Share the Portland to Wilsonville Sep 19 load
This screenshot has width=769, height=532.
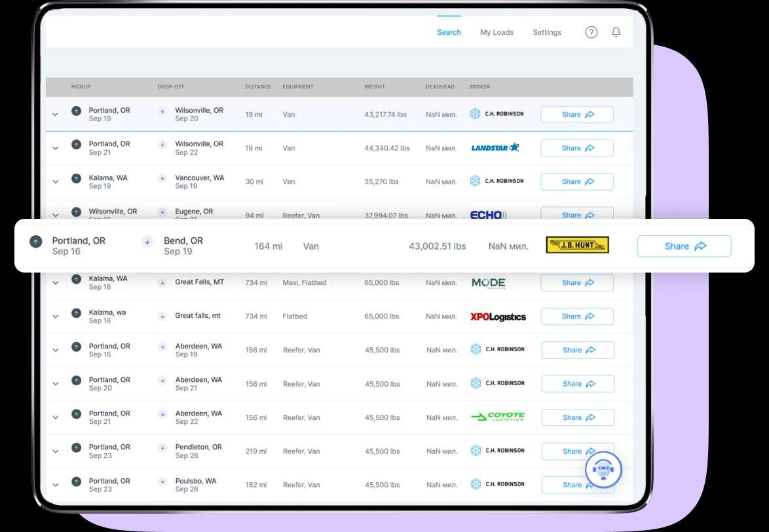pyautogui.click(x=577, y=114)
